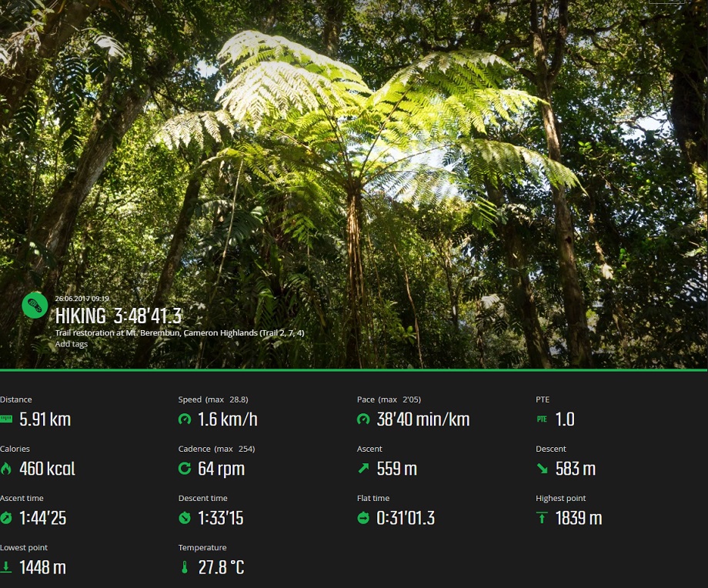This screenshot has height=588, width=708.
Task: Click the 5.91 km distance value
Action: click(45, 419)
